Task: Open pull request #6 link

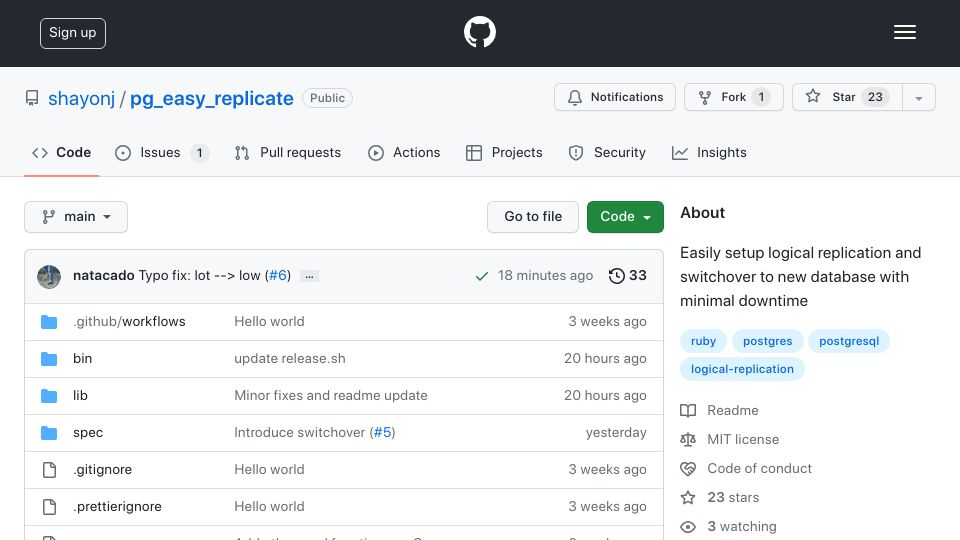Action: (278, 276)
